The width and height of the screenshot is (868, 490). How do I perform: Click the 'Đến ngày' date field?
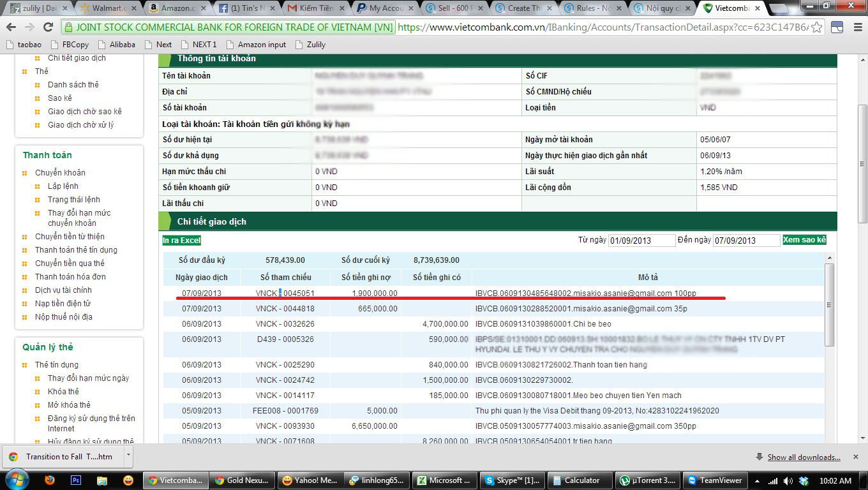point(746,241)
